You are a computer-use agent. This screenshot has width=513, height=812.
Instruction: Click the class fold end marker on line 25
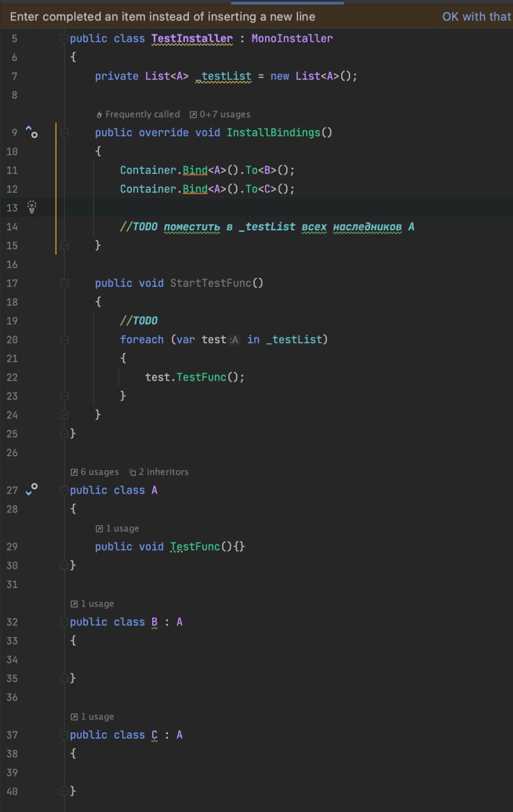pos(64,433)
